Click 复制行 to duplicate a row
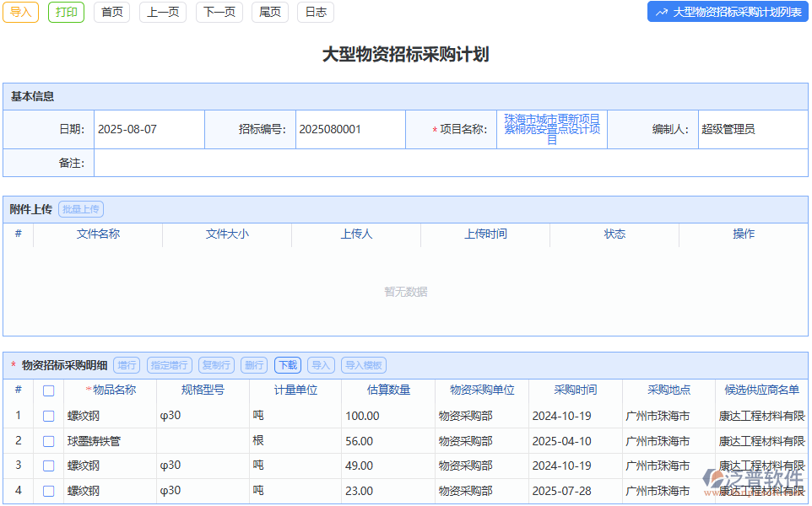 215,365
